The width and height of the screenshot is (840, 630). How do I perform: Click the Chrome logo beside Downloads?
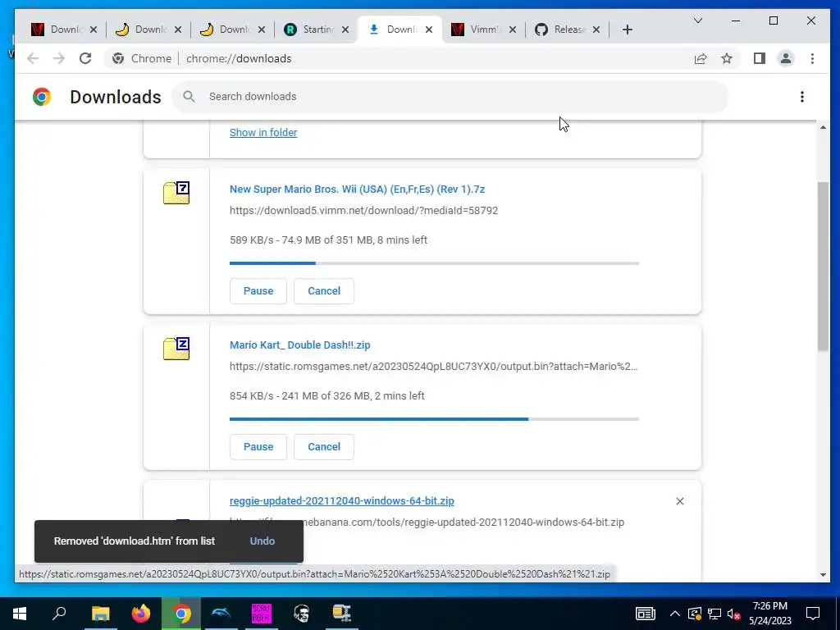point(42,97)
